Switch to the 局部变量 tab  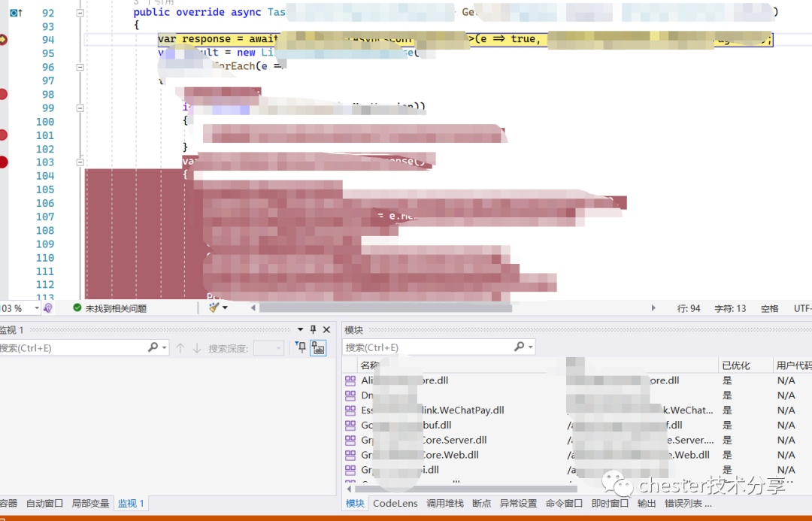(x=90, y=504)
